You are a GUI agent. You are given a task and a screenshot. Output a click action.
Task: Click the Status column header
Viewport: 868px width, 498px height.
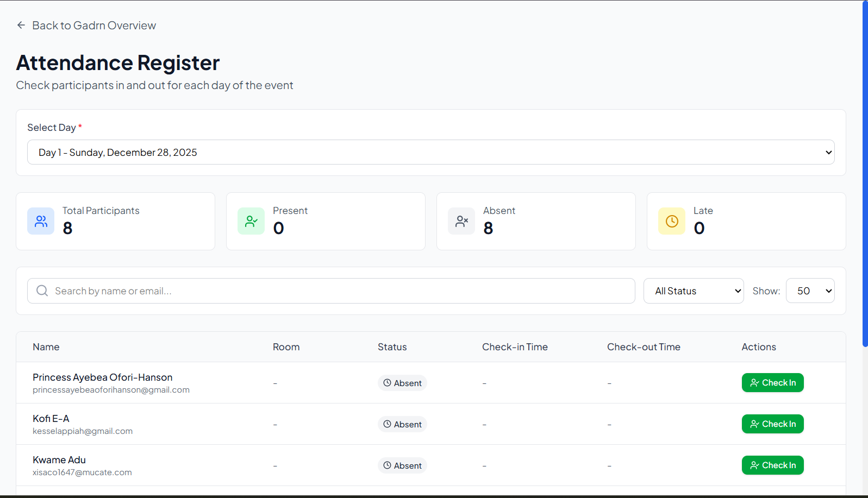pos(392,347)
